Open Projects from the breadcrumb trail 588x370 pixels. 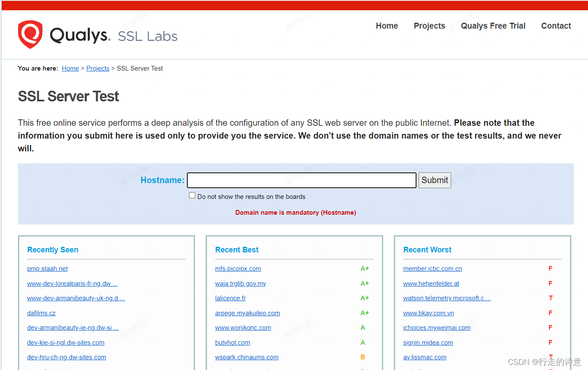98,68
